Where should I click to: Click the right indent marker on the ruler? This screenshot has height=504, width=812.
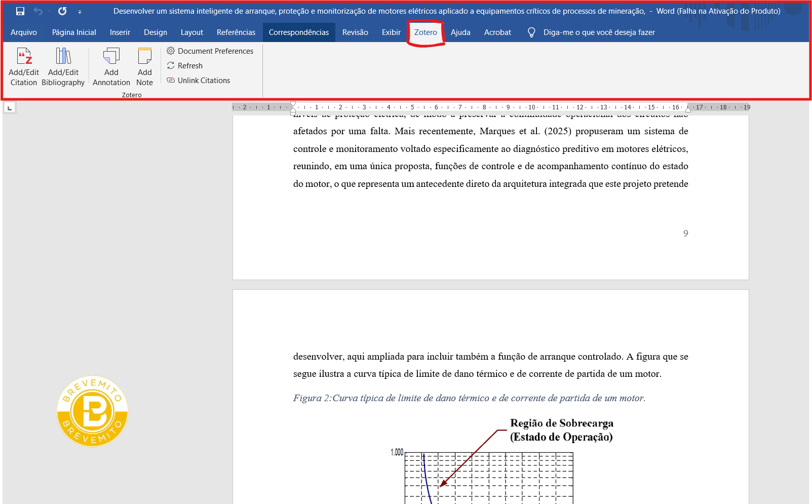(688, 109)
